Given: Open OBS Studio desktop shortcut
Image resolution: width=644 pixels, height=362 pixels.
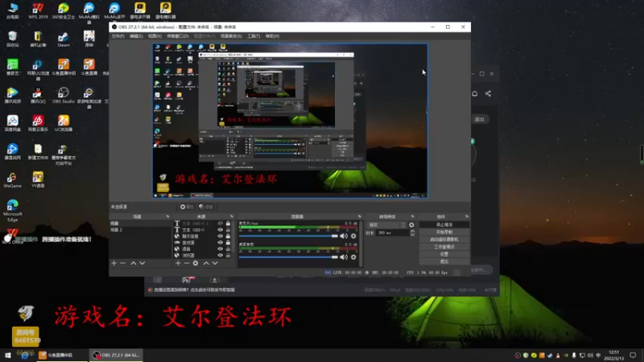Looking at the screenshot, I should (x=64, y=95).
